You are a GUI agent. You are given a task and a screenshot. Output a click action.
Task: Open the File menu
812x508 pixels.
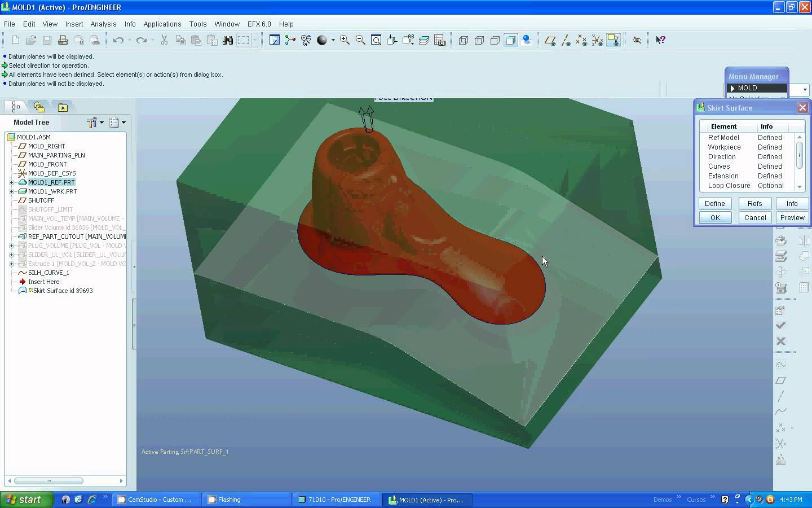[10, 24]
